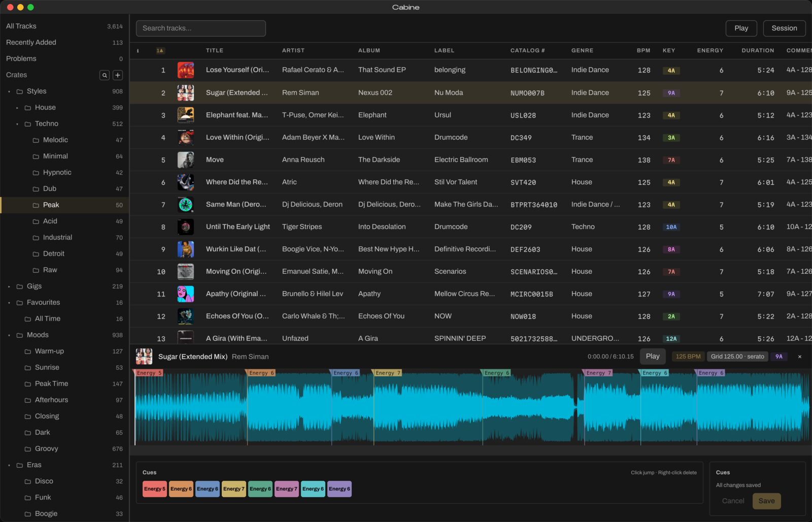
Task: Focus the Search tracks field
Action: click(x=201, y=28)
